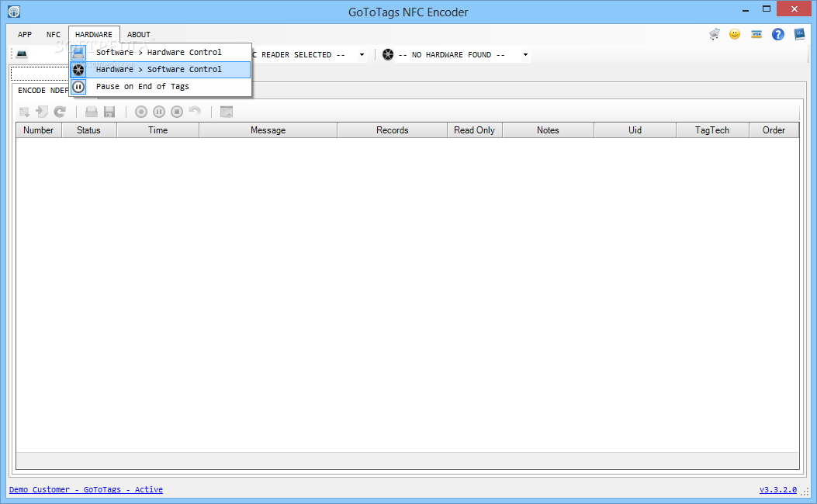Open the ABOUT menu
The image size is (817, 504).
(139, 34)
